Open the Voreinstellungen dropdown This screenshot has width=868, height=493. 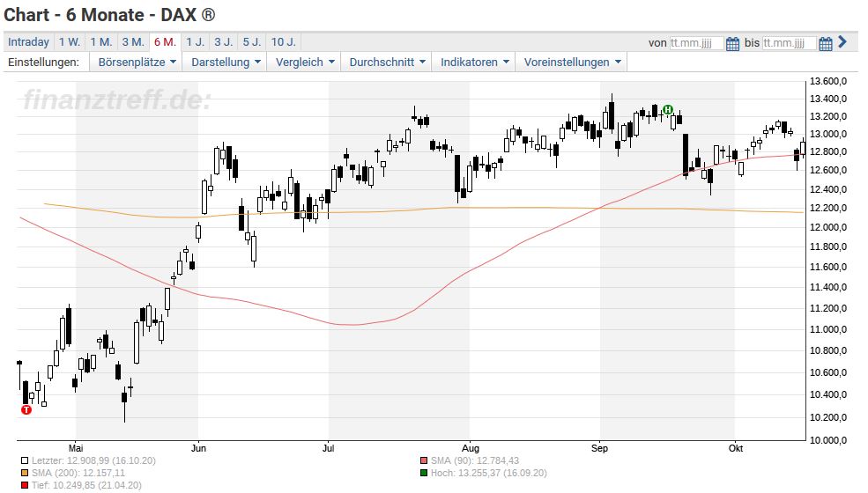point(572,62)
